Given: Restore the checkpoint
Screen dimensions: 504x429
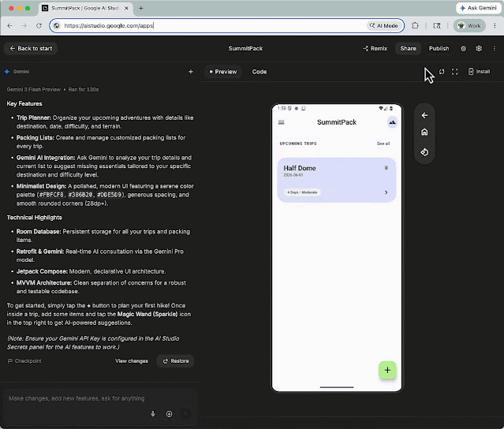Looking at the screenshot, I should (175, 361).
